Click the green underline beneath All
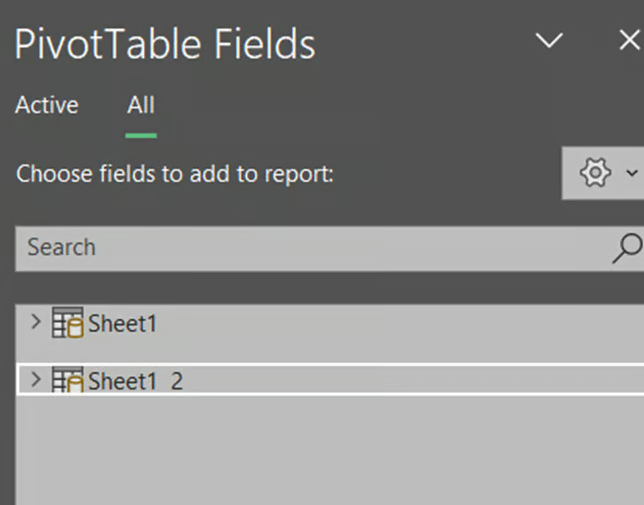Screen dimensions: 644x505 [141, 134]
